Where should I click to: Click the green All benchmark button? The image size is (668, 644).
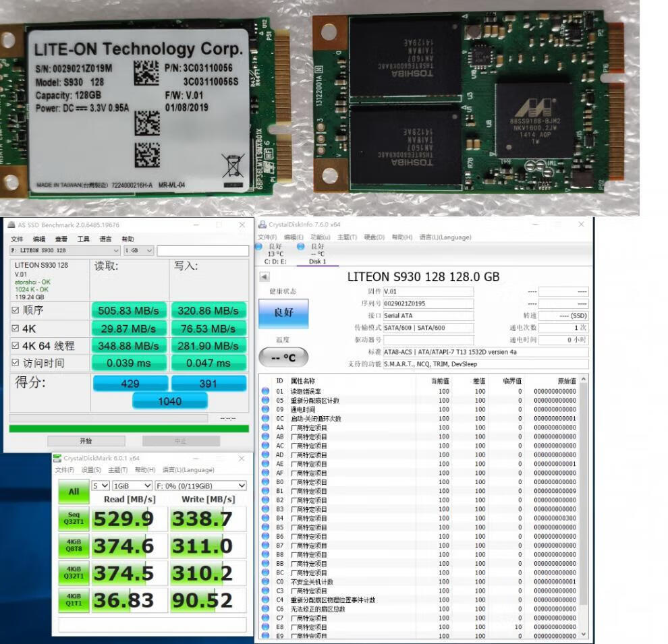point(74,492)
